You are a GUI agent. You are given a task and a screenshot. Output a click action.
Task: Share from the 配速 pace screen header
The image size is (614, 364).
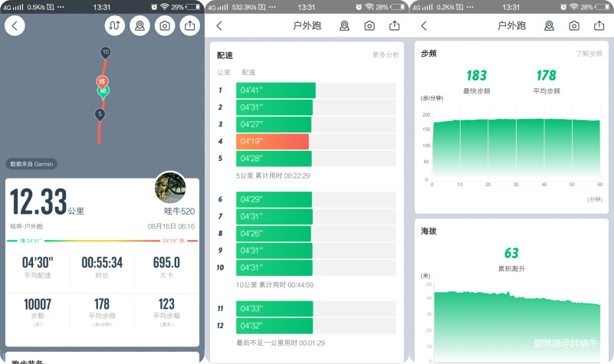(394, 25)
